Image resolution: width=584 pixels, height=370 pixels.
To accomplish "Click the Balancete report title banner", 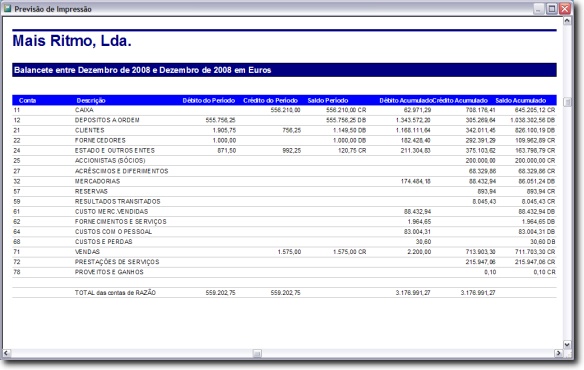I will point(284,70).
